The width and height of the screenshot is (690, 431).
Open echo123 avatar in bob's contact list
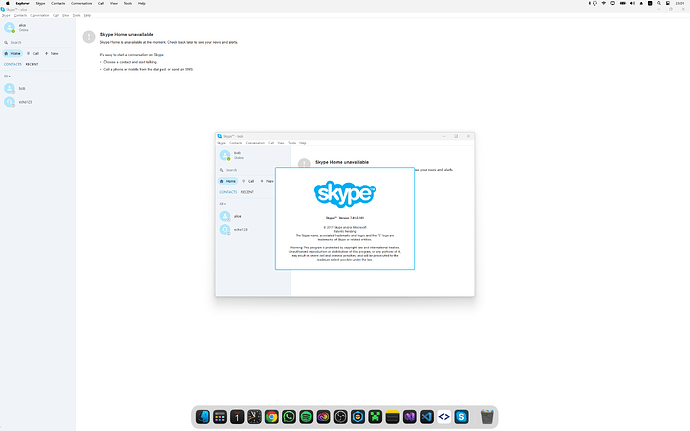tap(225, 230)
